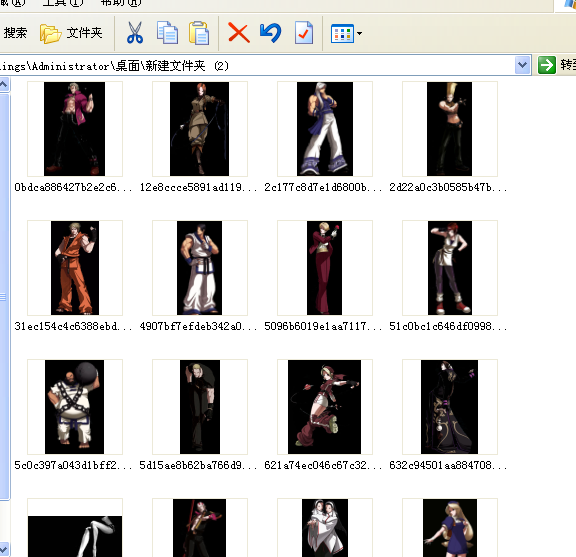Click the scrollbar down arrow
The height and width of the screenshot is (557, 576).
tap(4, 549)
